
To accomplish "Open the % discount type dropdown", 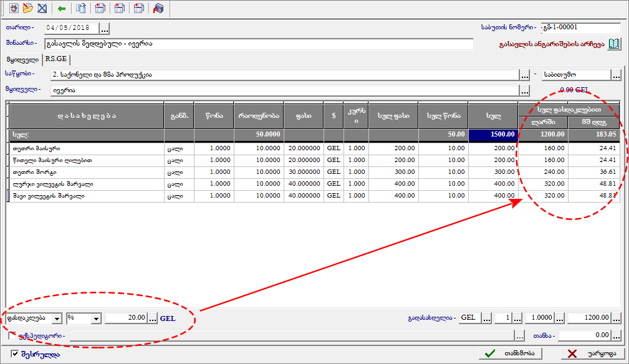I will click(x=96, y=318).
